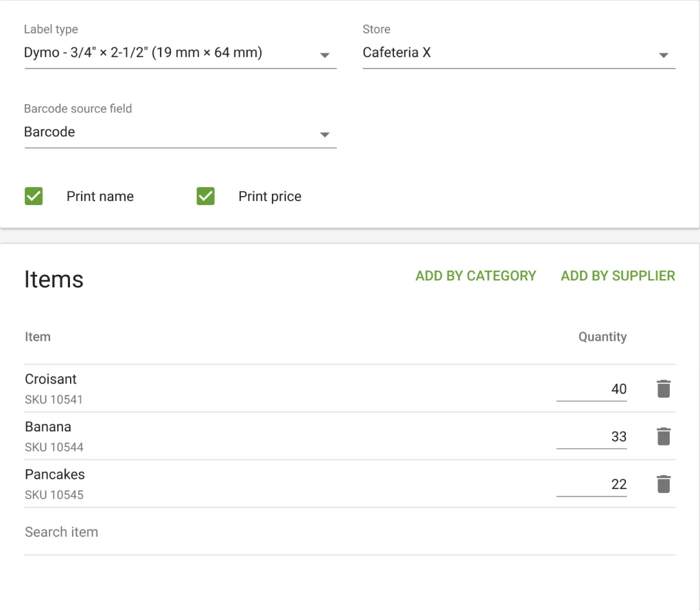The height and width of the screenshot is (611, 700).
Task: Select the Pancakes quantity field showing 22
Action: coord(592,484)
